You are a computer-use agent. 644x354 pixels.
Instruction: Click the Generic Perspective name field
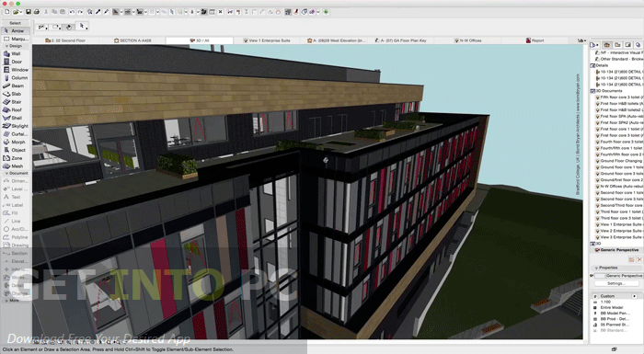pyautogui.click(x=624, y=276)
